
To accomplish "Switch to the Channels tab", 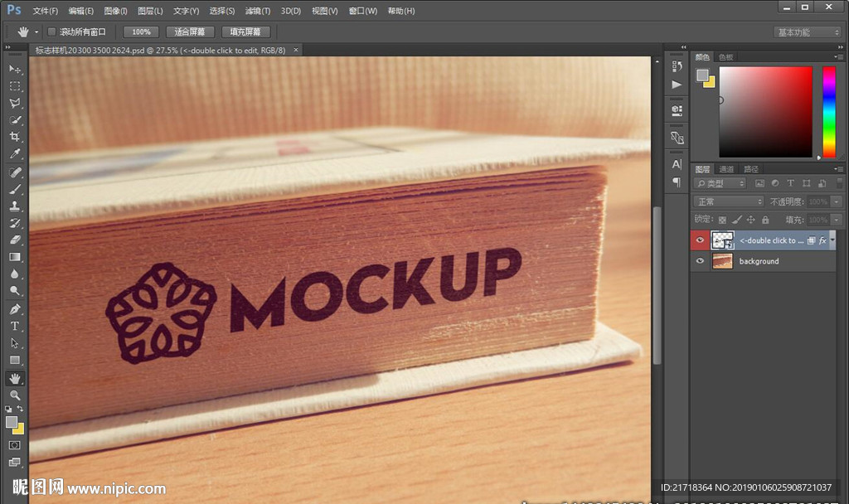I will 726,169.
